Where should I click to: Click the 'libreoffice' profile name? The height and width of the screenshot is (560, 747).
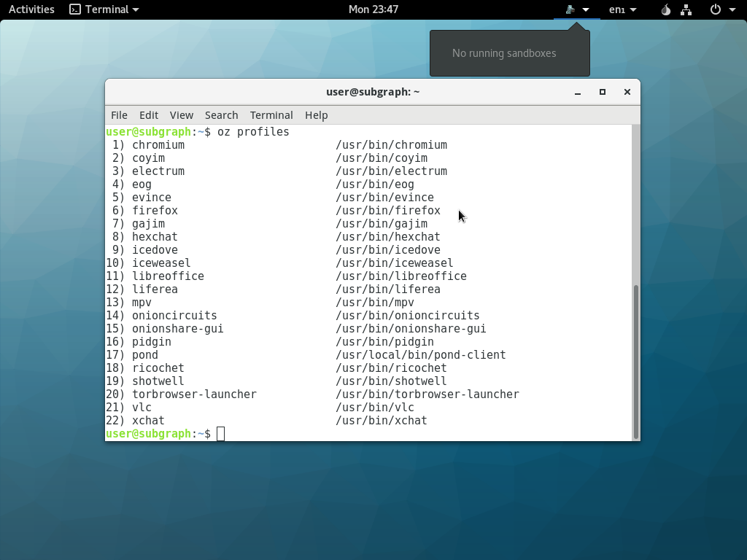click(169, 276)
